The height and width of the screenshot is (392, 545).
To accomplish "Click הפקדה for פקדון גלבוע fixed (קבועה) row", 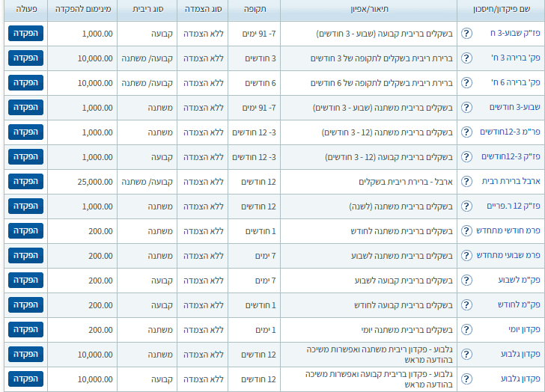I will click(25, 379).
